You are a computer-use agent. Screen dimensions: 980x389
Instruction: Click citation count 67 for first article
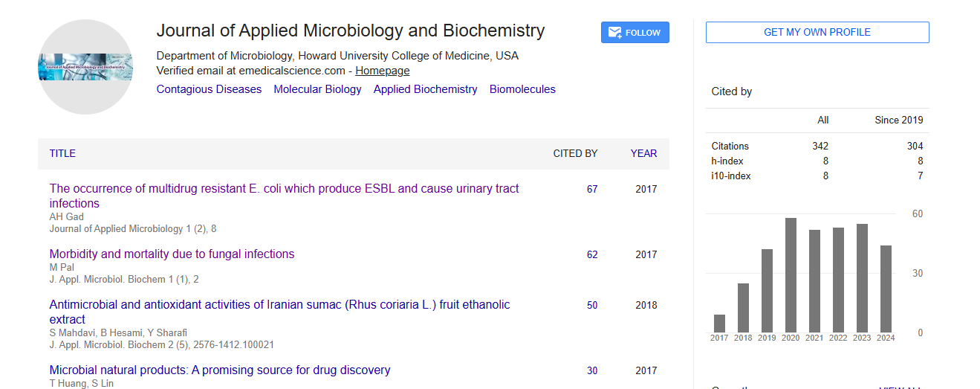592,190
